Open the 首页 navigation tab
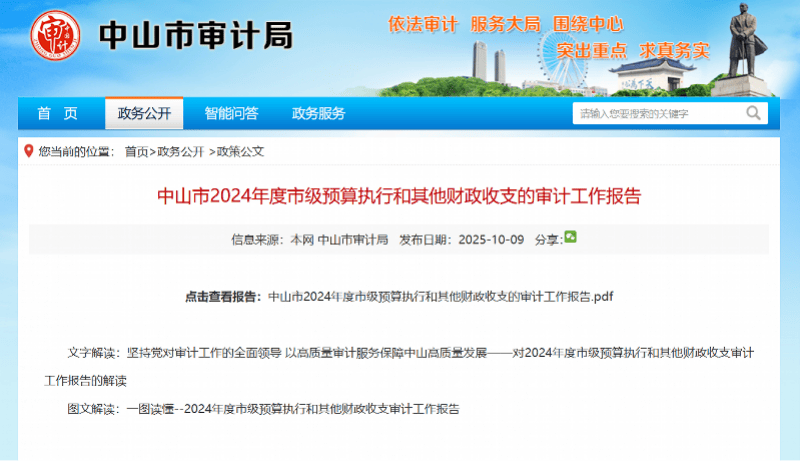Viewport: 800px width, 461px height. 57,113
